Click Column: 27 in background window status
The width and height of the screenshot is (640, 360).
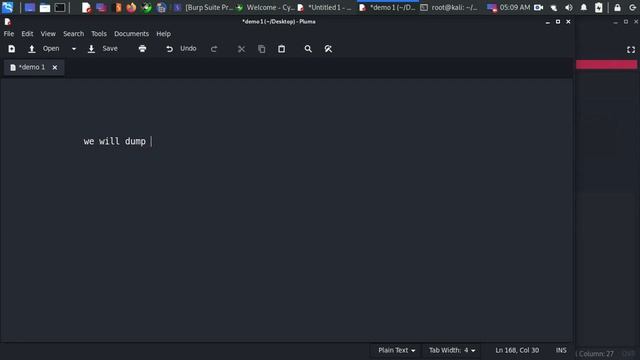[596, 354]
